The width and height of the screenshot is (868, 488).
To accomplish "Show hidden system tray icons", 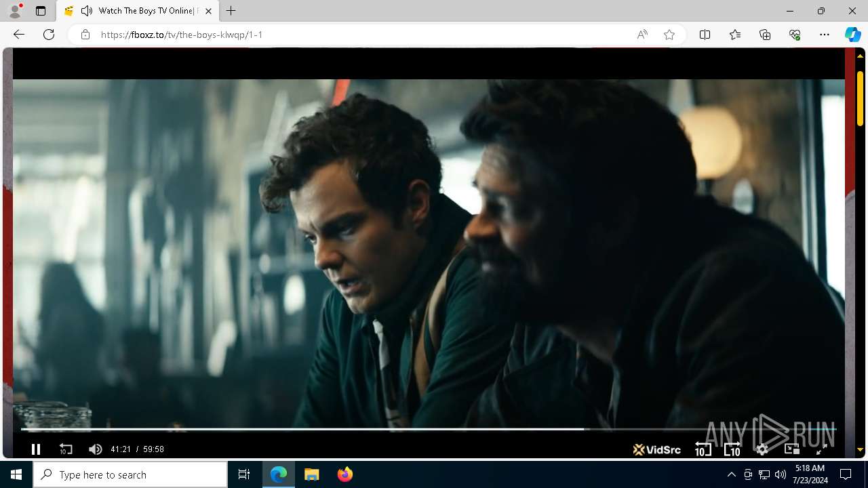I will pyautogui.click(x=731, y=474).
